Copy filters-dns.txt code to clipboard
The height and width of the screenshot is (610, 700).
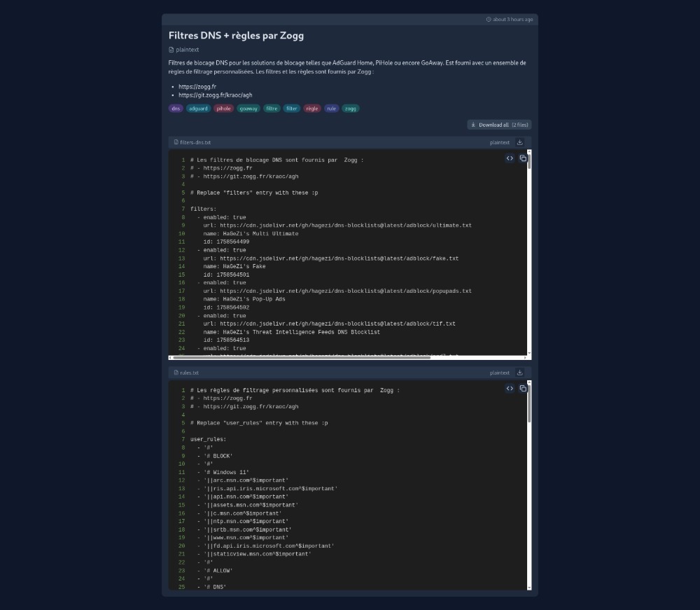coord(523,158)
